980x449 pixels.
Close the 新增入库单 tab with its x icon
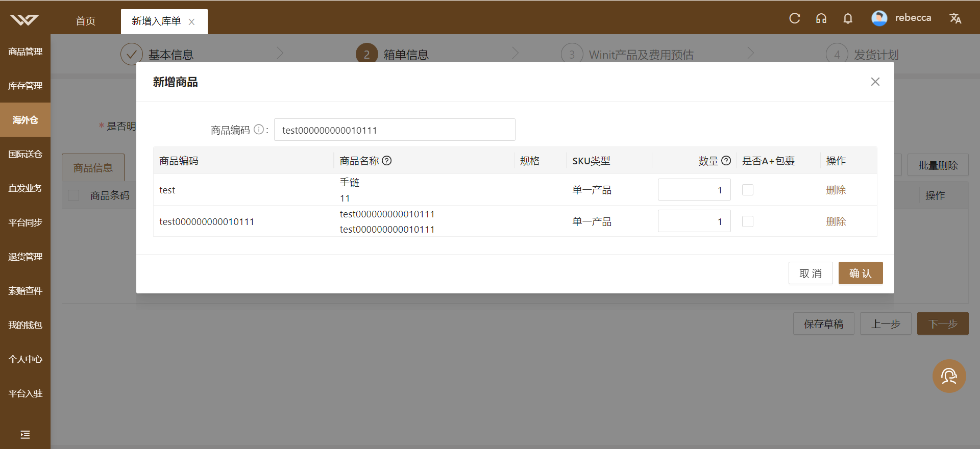coord(191,22)
